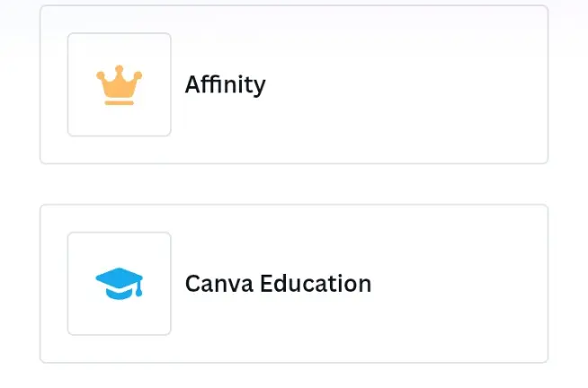The width and height of the screenshot is (588, 388).
Task: Click the tassel on the graduation cap
Action: point(138,288)
